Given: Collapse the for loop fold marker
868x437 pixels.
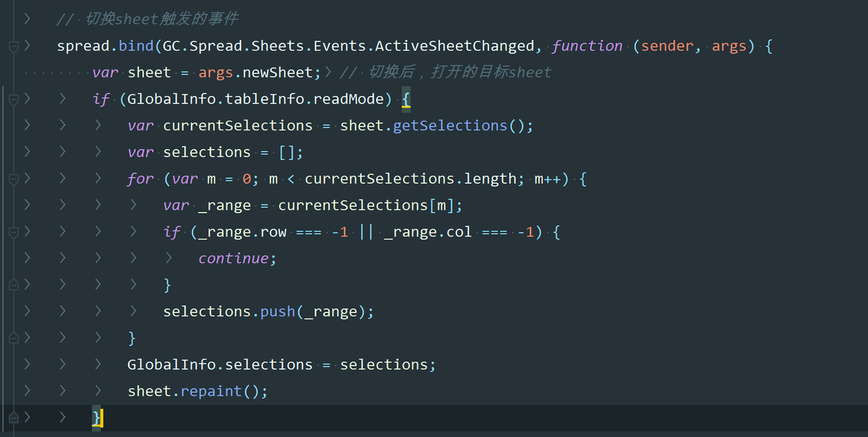Looking at the screenshot, I should tap(13, 179).
